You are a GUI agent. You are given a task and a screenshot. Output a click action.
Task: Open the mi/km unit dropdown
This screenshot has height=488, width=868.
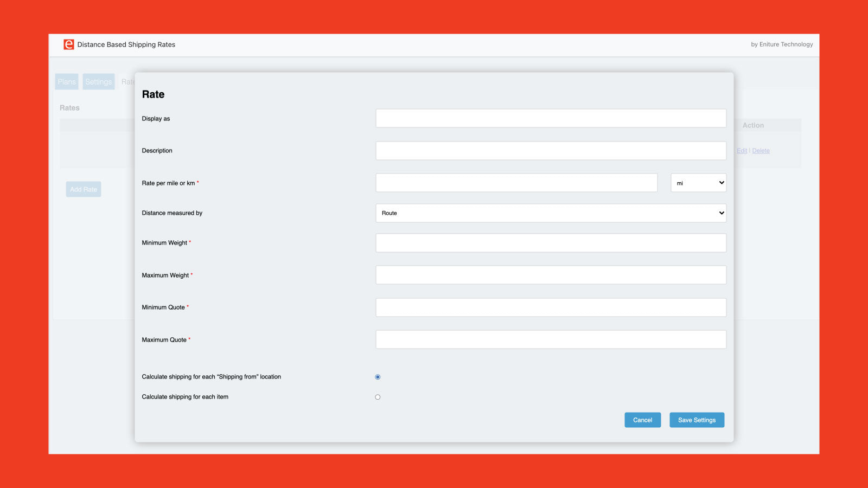click(698, 183)
